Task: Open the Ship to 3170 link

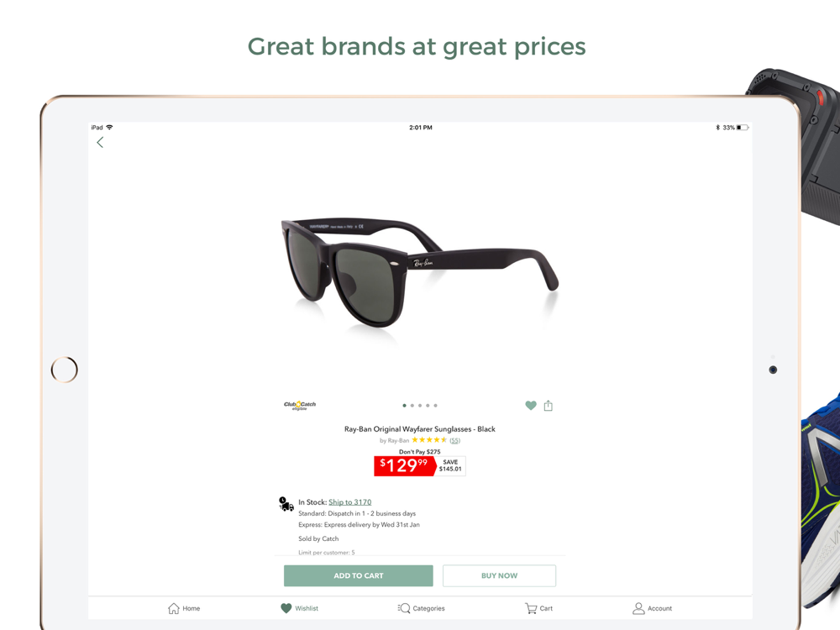Action: 349,502
